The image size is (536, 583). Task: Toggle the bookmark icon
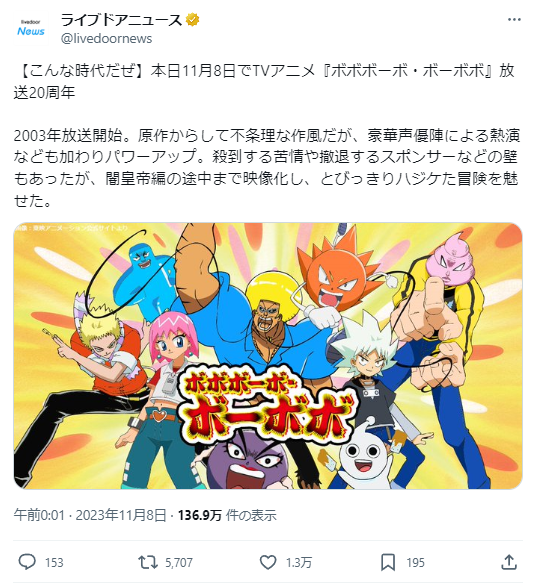pos(388,562)
